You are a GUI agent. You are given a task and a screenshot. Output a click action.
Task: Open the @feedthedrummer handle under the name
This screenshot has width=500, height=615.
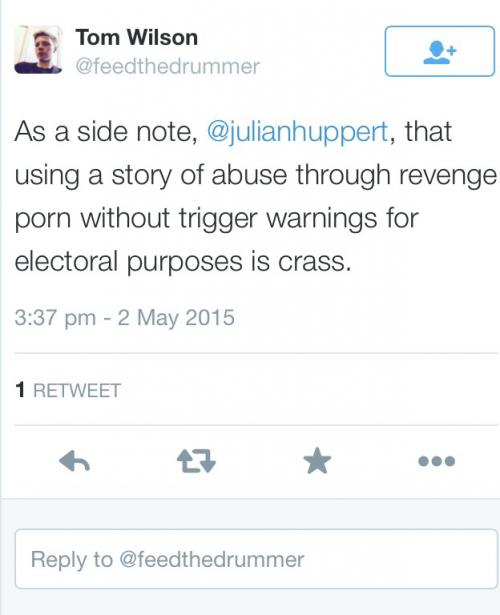click(167, 66)
